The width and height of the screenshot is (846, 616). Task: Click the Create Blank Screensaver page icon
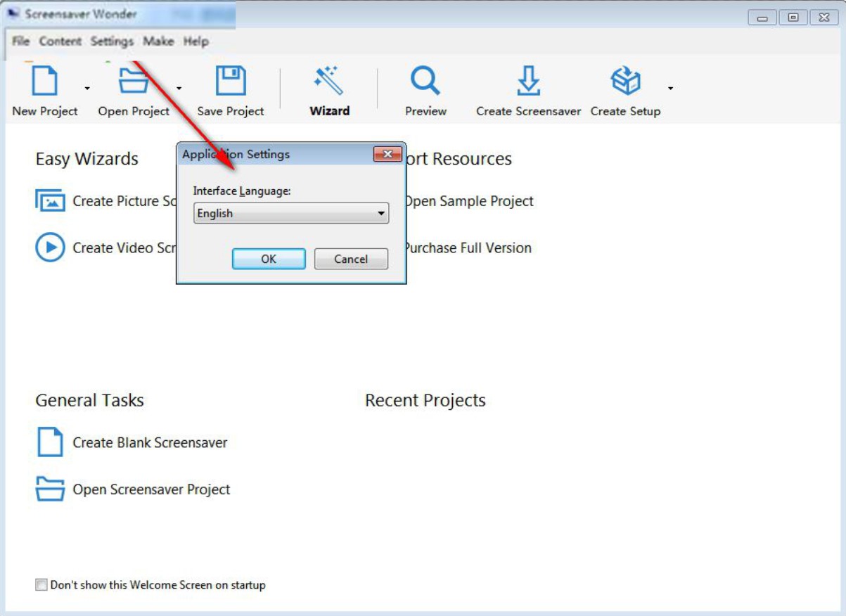[50, 442]
